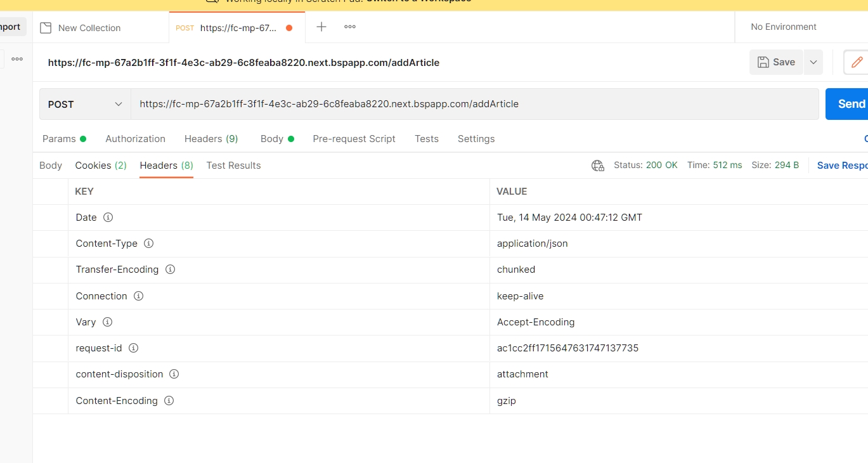Open the sidebar more options ellipsis
868x463 pixels.
click(17, 59)
